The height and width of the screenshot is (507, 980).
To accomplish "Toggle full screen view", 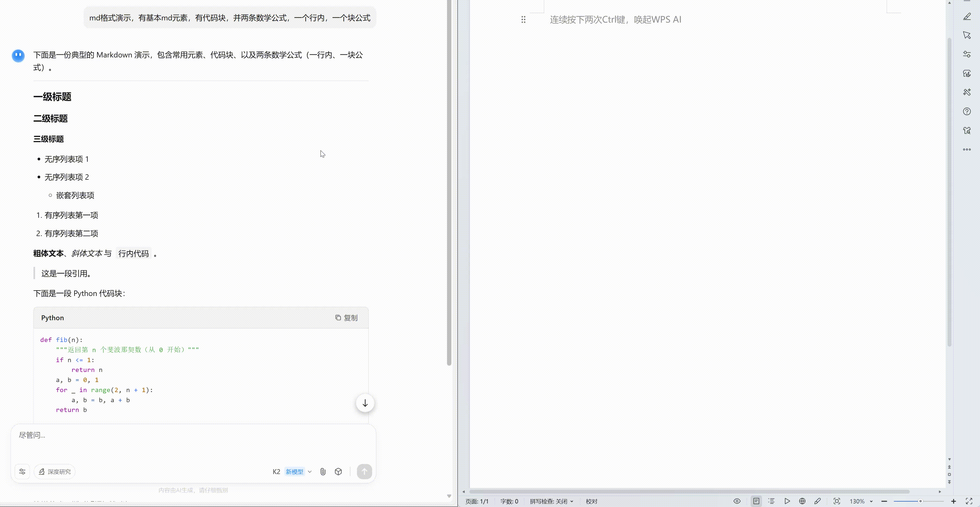I will (x=969, y=501).
